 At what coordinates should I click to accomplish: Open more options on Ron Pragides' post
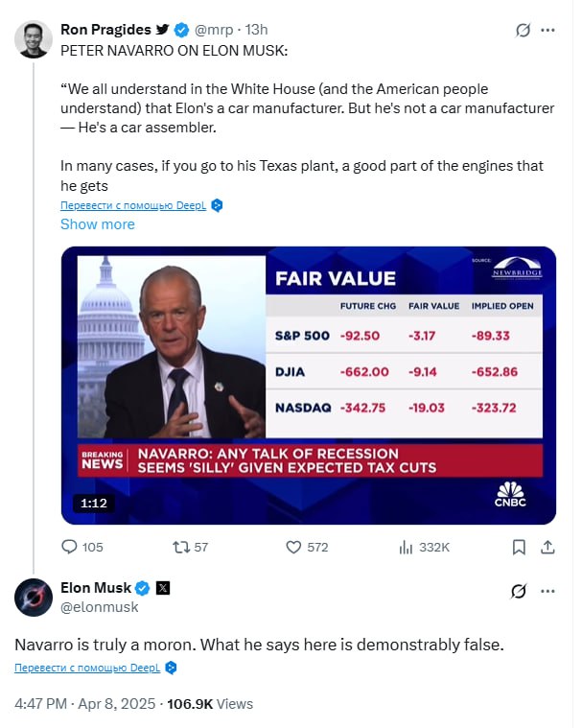click(x=548, y=30)
